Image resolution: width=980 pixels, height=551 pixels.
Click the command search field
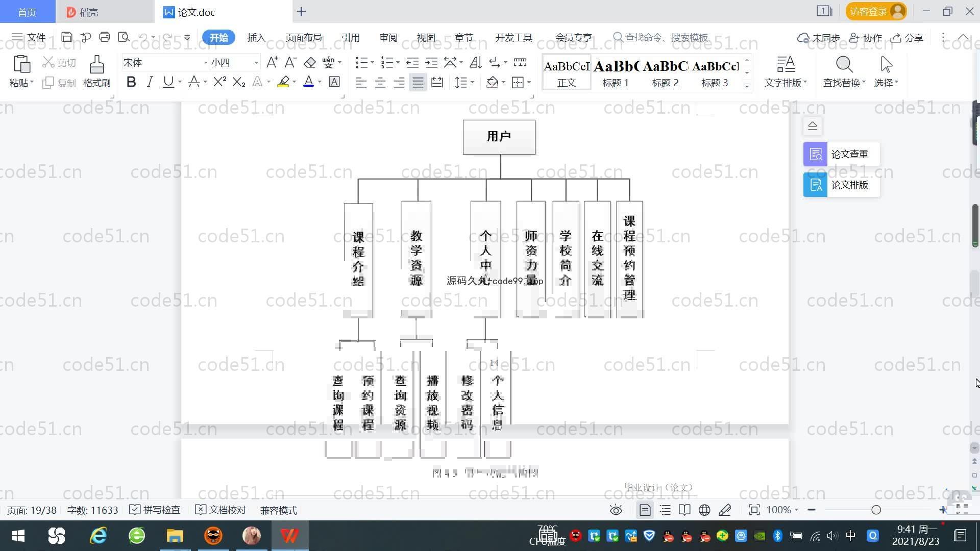tap(661, 38)
